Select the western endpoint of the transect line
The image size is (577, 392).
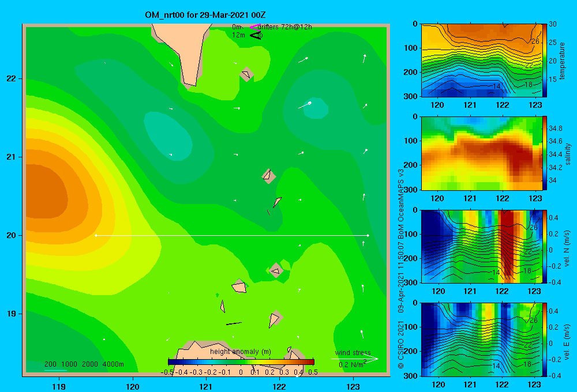[x=96, y=235]
